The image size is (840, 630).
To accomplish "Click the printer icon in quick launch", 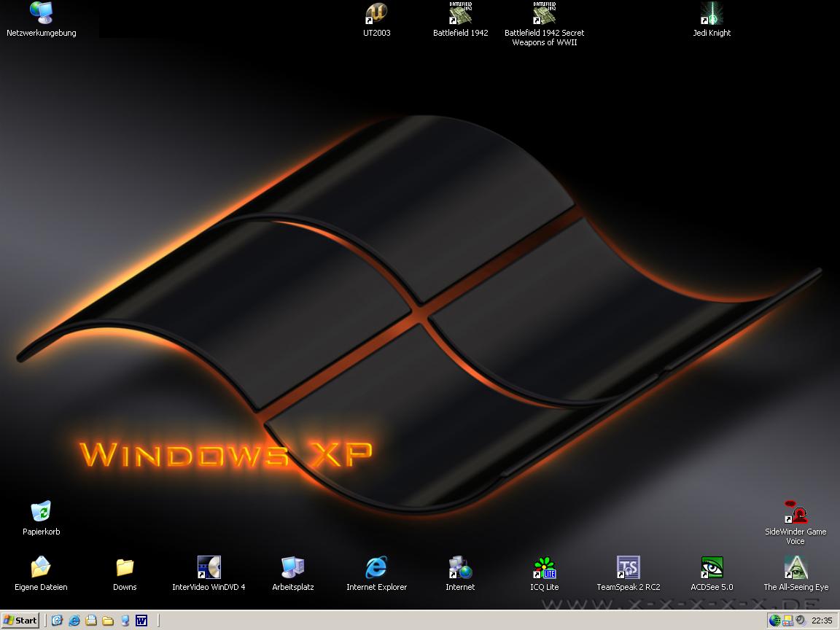I will point(91,621).
